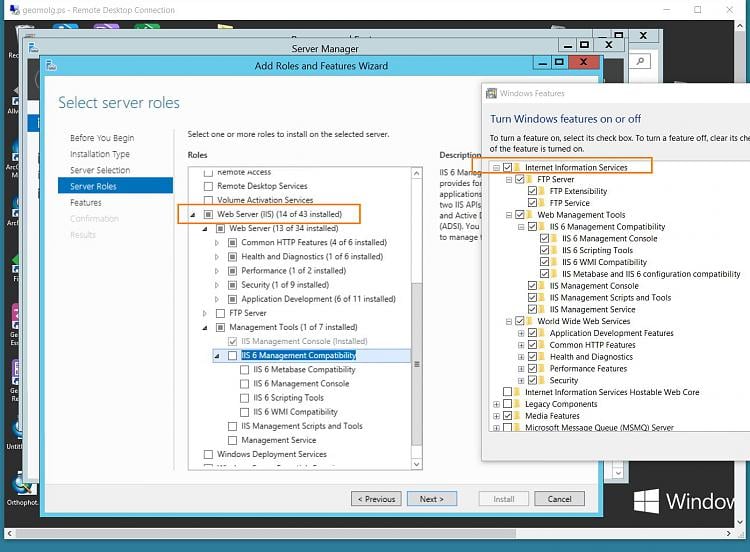Uncheck FTP Extensibility in Windows Features

[532, 191]
